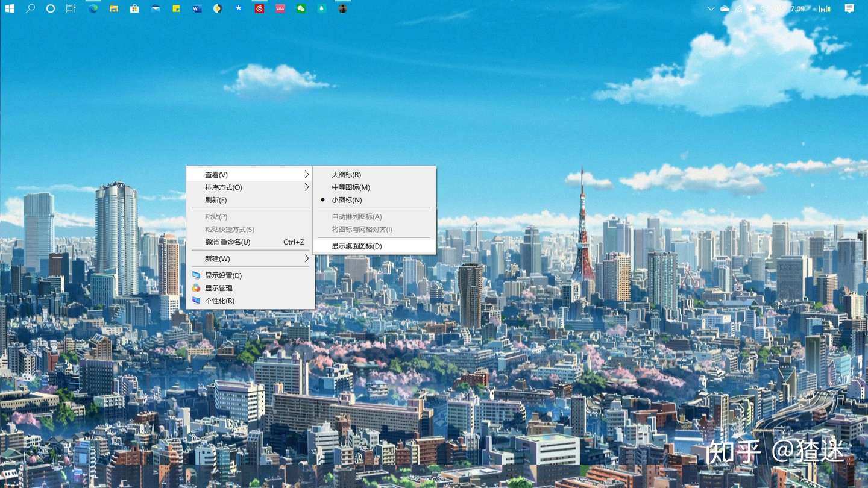
Task: Open File Explorer from the taskbar
Action: pyautogui.click(x=114, y=8)
